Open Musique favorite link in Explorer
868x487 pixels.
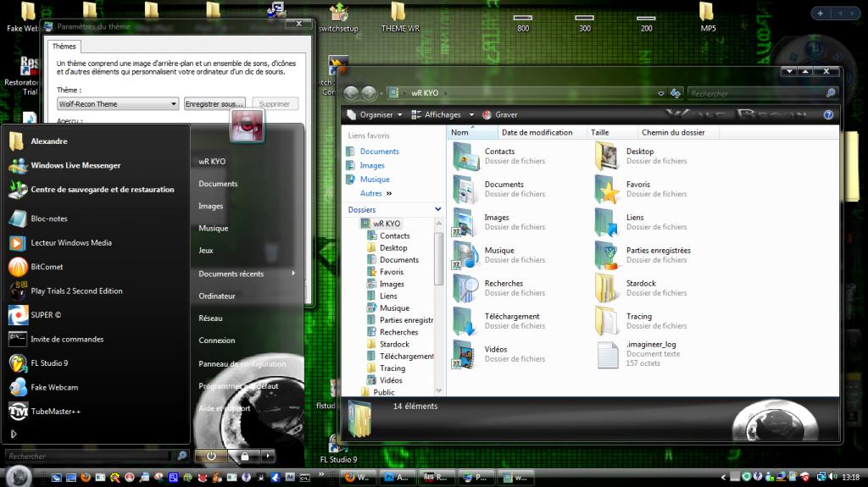[x=375, y=180]
